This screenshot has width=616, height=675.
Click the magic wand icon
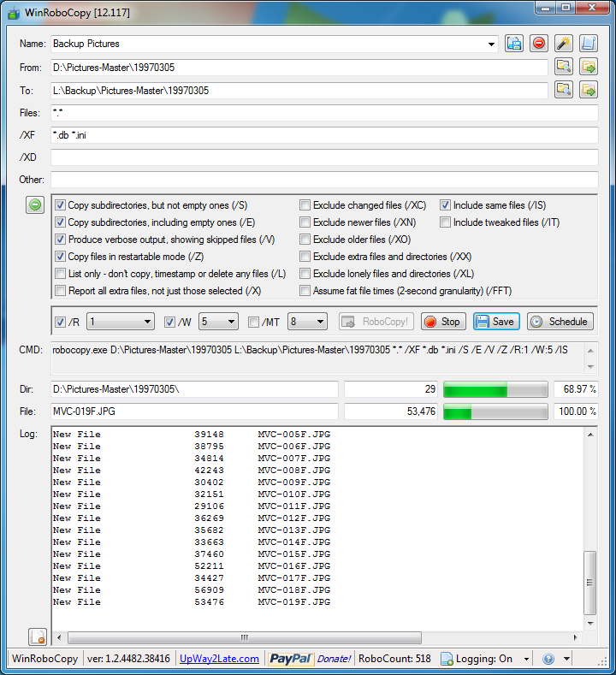564,44
